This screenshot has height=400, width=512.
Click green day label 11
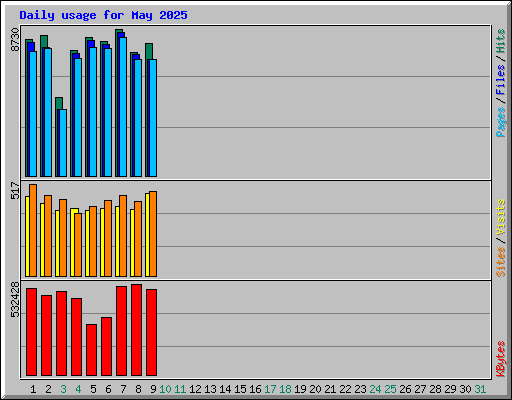pyautogui.click(x=180, y=389)
